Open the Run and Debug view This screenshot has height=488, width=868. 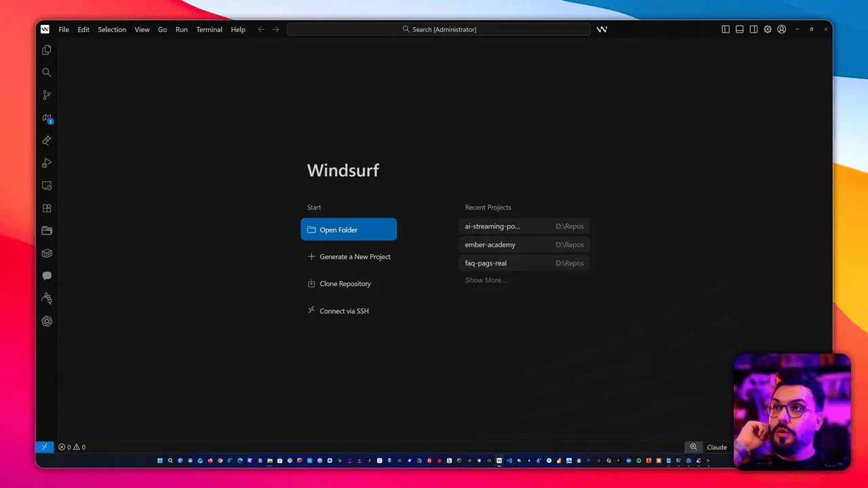coord(47,163)
